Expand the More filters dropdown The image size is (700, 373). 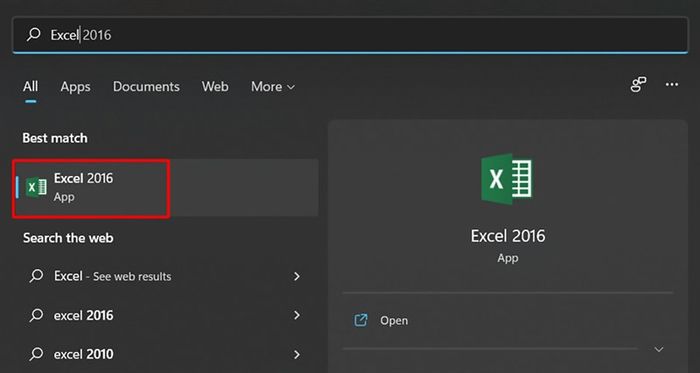pos(273,87)
